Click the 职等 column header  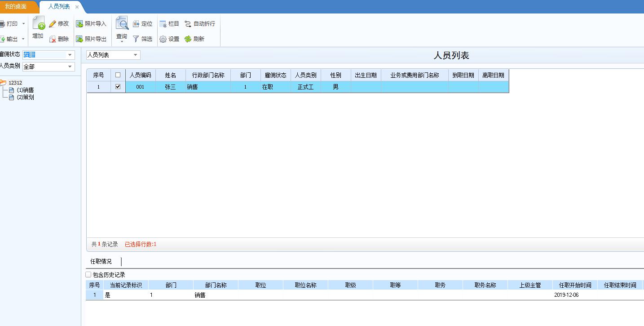tap(396, 285)
